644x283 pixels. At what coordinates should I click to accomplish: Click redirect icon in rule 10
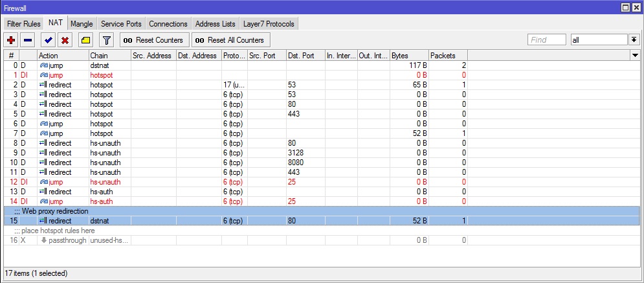click(x=43, y=163)
